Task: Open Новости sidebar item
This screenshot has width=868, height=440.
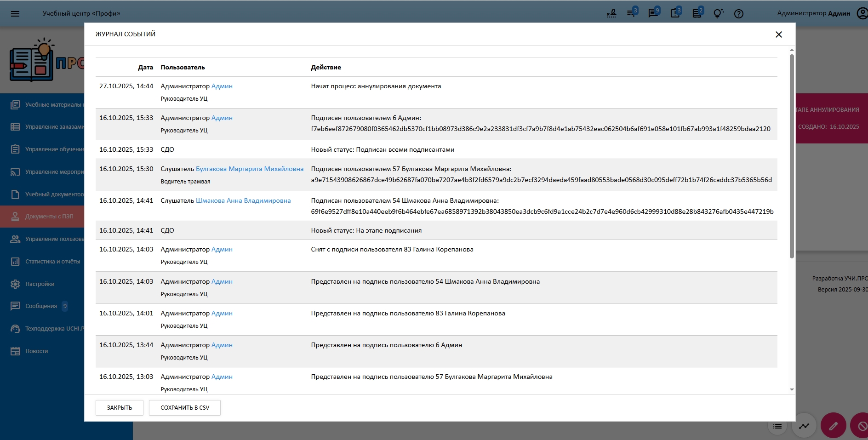Action: [36, 351]
